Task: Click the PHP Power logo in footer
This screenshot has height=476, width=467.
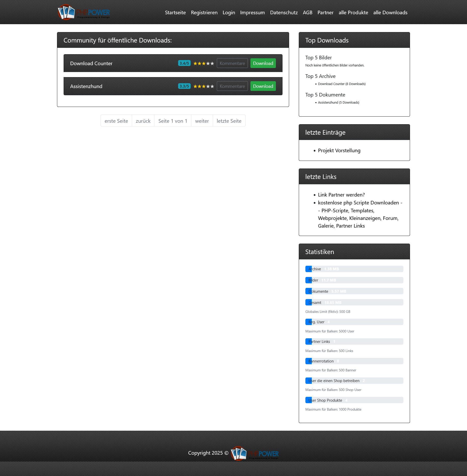Action: coord(254,453)
